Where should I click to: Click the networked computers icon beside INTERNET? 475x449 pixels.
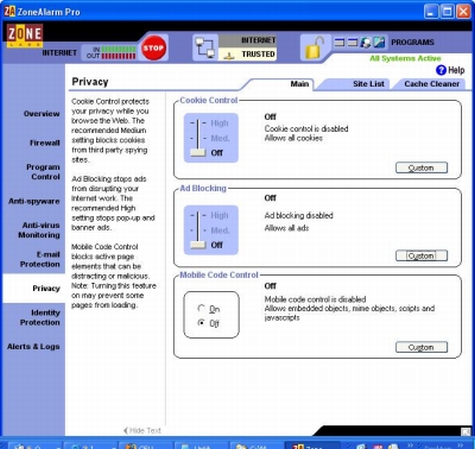[205, 47]
